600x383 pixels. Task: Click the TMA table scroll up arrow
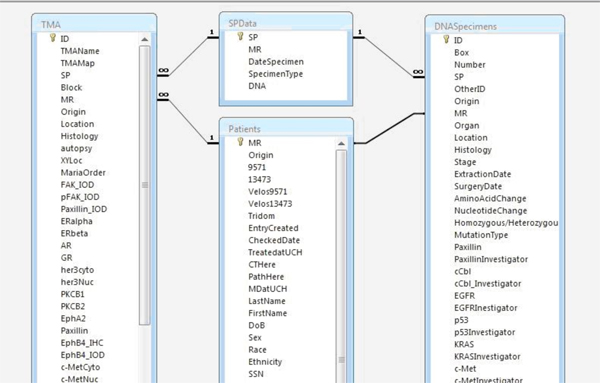(145, 39)
